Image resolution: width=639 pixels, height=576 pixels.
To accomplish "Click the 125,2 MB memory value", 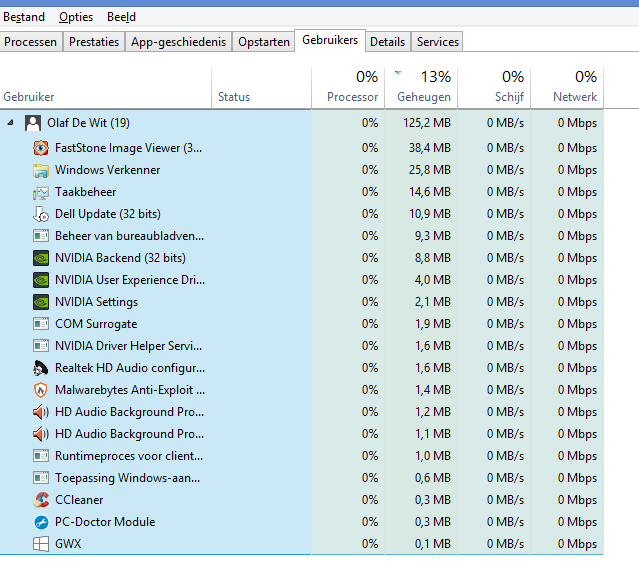I will click(427, 123).
